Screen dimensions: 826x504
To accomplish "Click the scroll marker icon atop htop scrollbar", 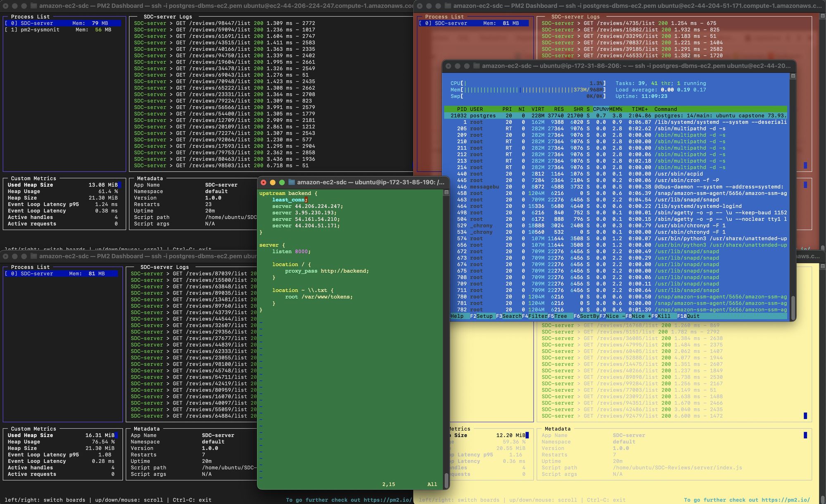I will 793,76.
